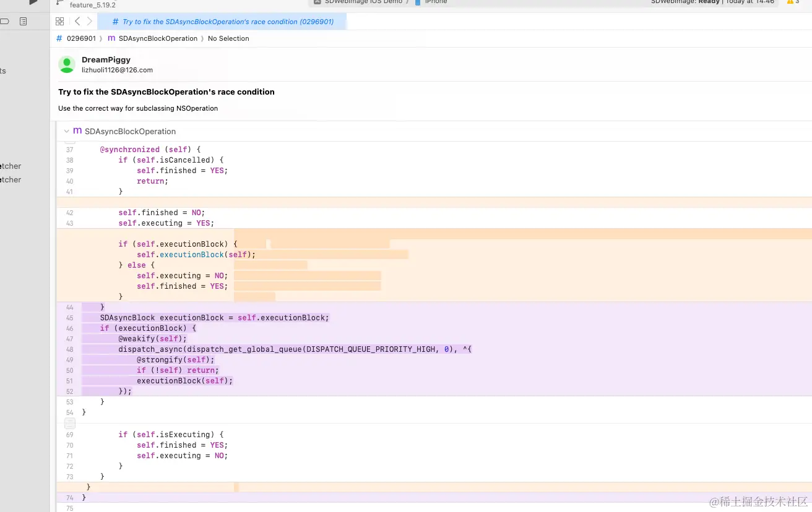
Task: Click the added line 'if (executionBlock) {'
Action: (x=148, y=328)
